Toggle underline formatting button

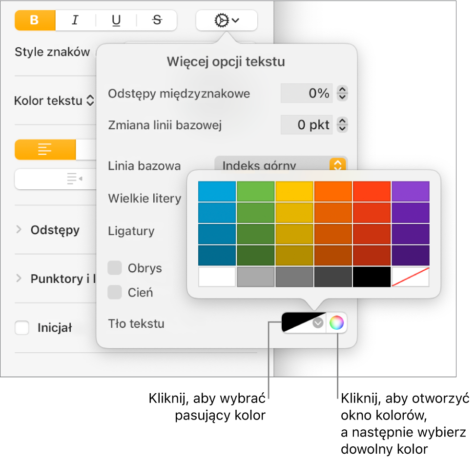point(116,20)
